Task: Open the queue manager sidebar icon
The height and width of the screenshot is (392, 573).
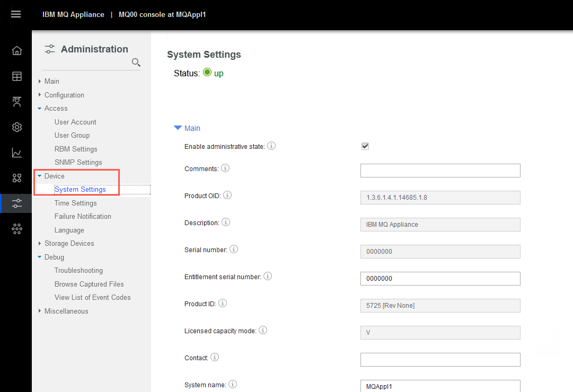Action: (x=17, y=102)
